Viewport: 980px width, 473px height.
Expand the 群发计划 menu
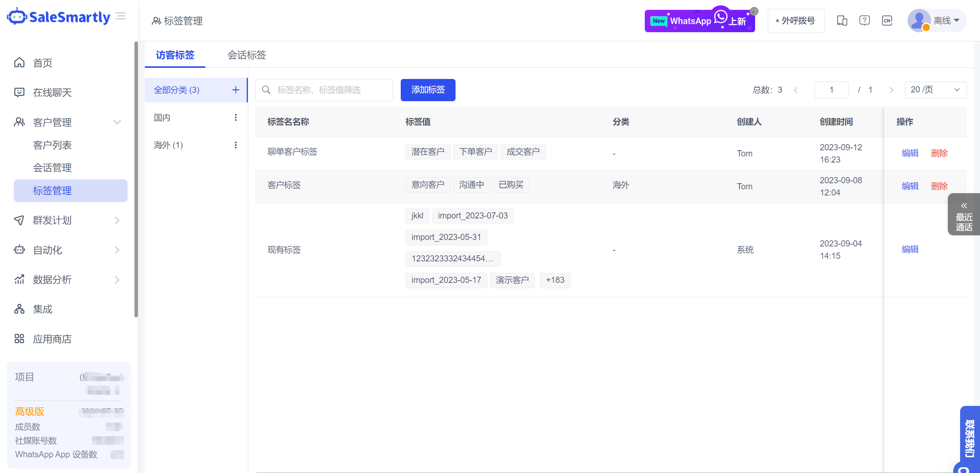[117, 220]
